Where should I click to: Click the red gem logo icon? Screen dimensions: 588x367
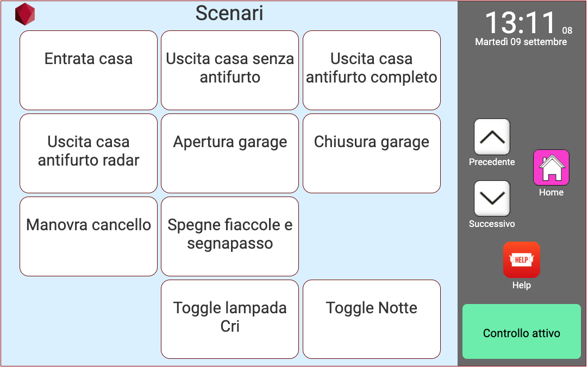tap(24, 14)
